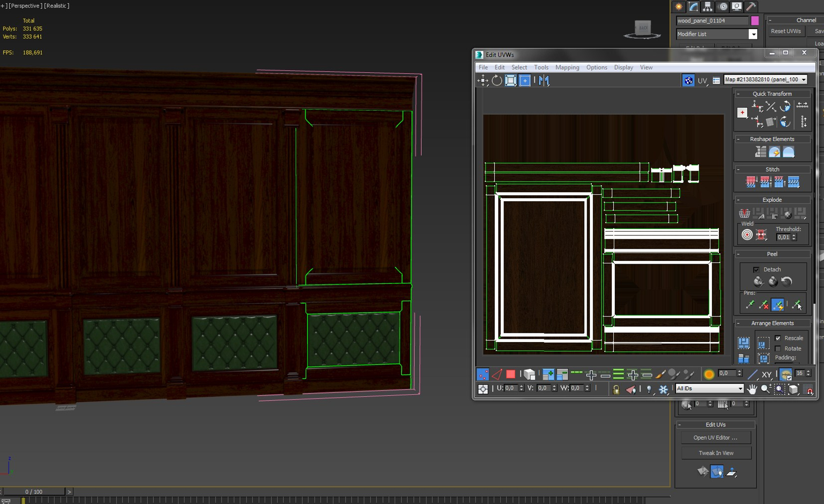This screenshot has height=504, width=824.
Task: Set focus in Weld Threshold field
Action: (783, 237)
